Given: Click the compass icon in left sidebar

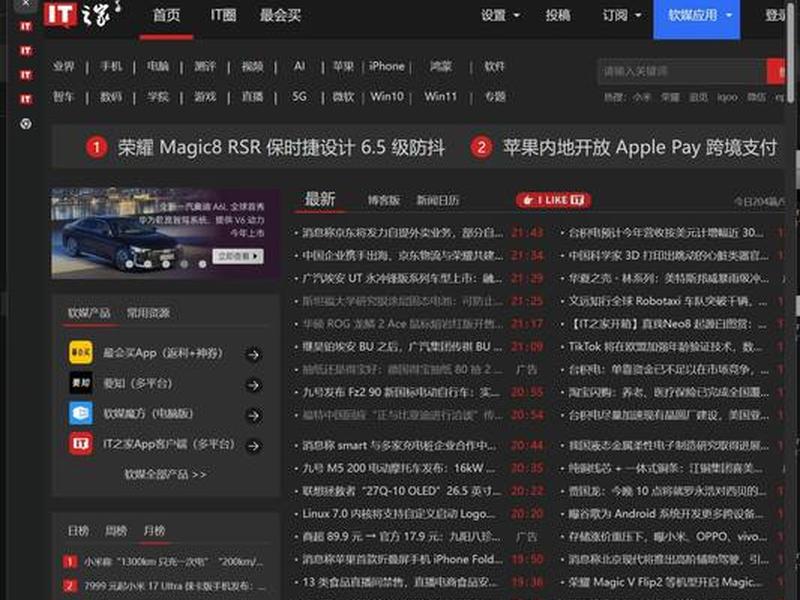Looking at the screenshot, I should click(x=26, y=123).
